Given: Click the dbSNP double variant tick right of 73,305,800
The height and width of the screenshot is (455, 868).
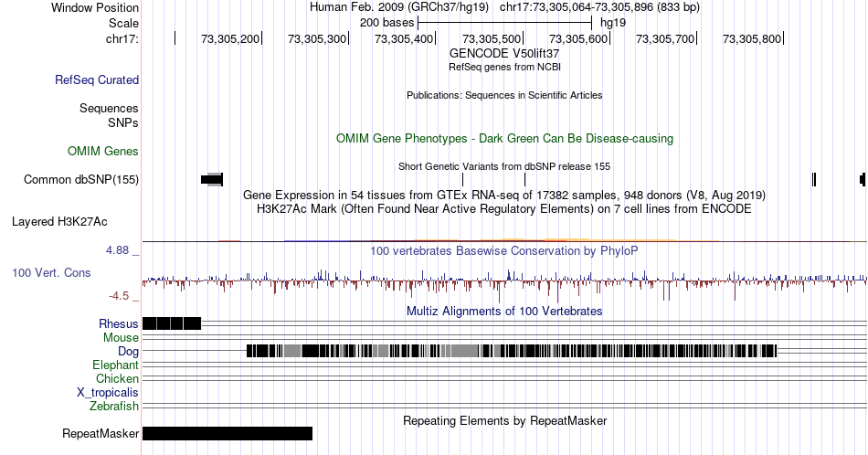Looking at the screenshot, I should (x=814, y=179).
